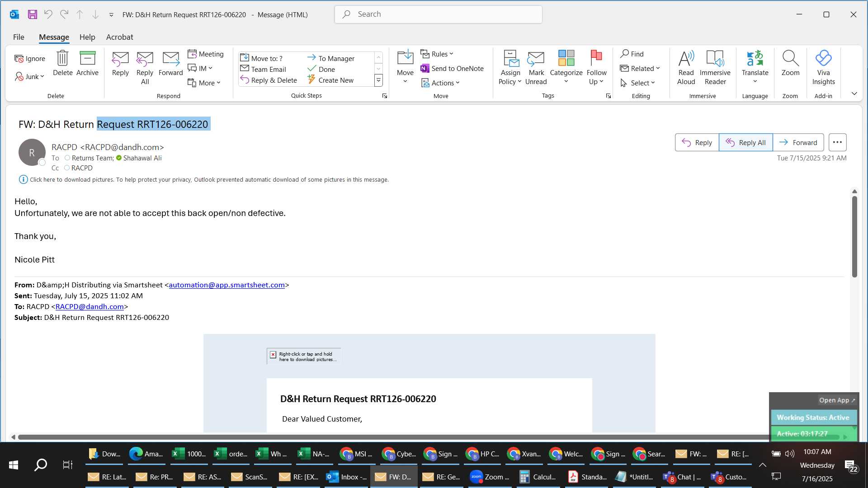Open Quick Steps dialog launcher
The width and height of the screenshot is (868, 488).
(x=385, y=96)
